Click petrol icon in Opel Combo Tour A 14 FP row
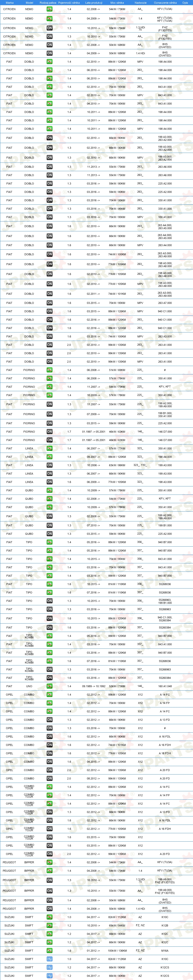193x980 pixels. point(50,795)
